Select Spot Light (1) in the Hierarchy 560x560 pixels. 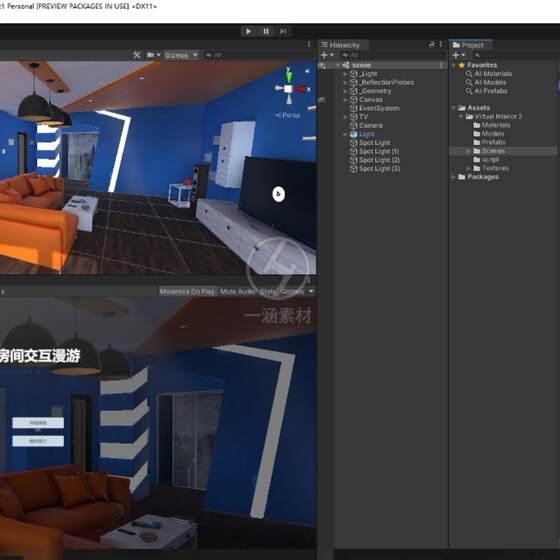click(379, 151)
